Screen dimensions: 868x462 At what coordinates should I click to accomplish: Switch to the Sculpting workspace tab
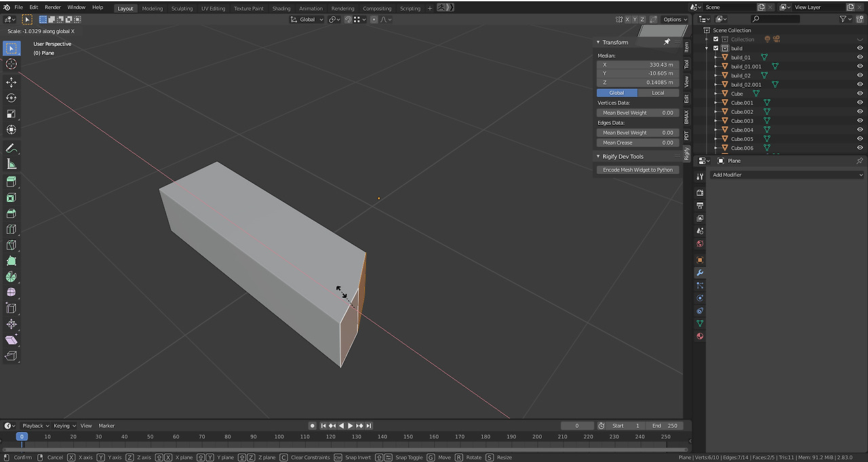click(x=182, y=8)
